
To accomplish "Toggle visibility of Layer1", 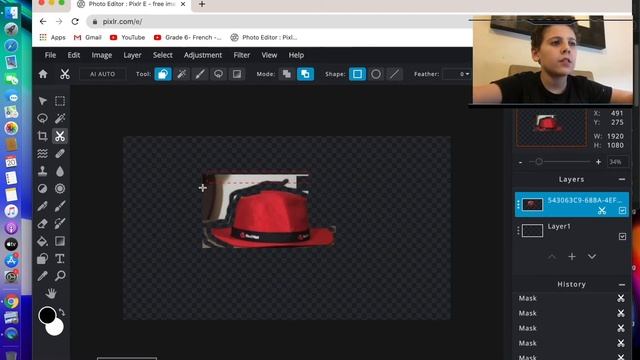I will click(622, 236).
